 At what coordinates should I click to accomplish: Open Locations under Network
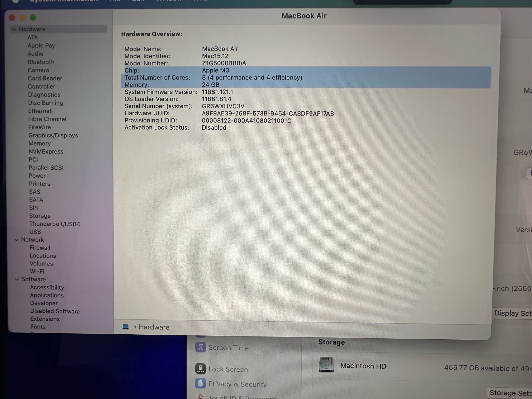[x=42, y=256]
